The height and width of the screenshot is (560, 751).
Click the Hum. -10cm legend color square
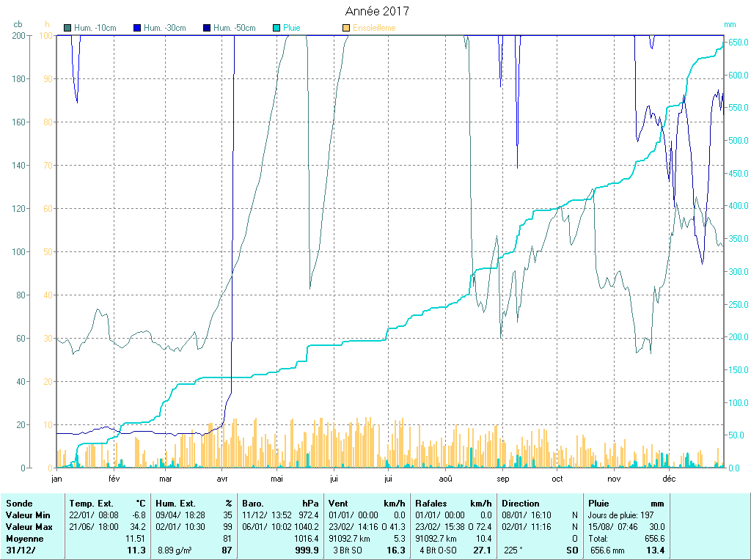tap(68, 29)
